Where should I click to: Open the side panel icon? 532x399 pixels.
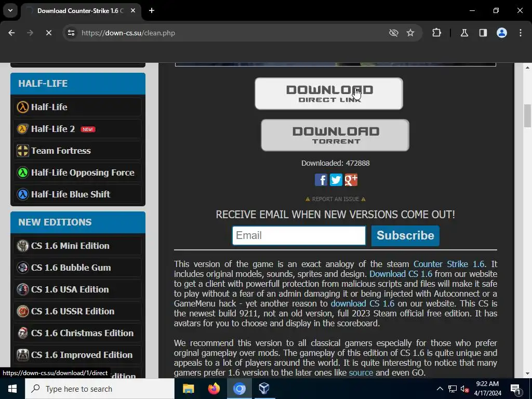483,33
